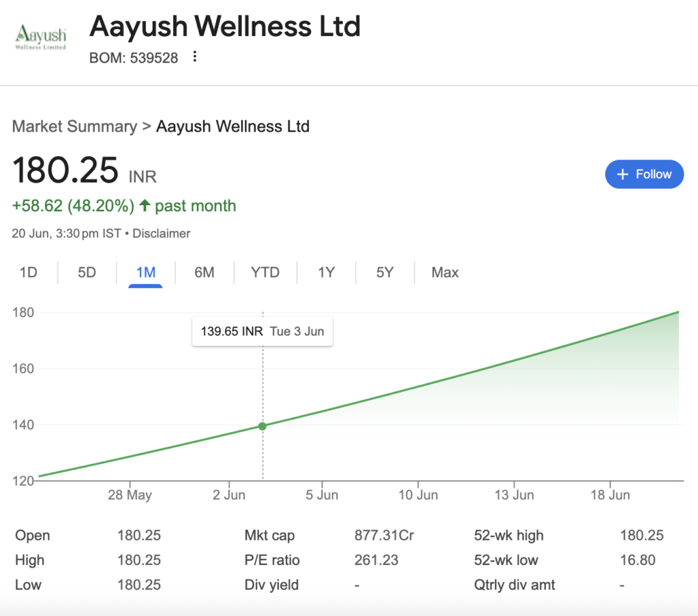Open the three-dot more options menu
The image size is (698, 616).
click(x=194, y=57)
